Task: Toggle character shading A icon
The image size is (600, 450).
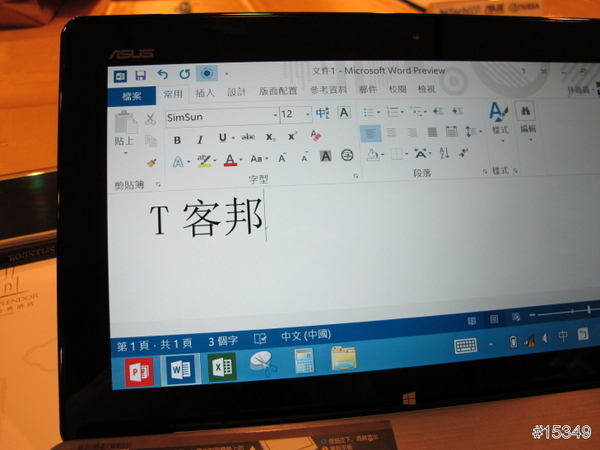Action: pos(326,156)
